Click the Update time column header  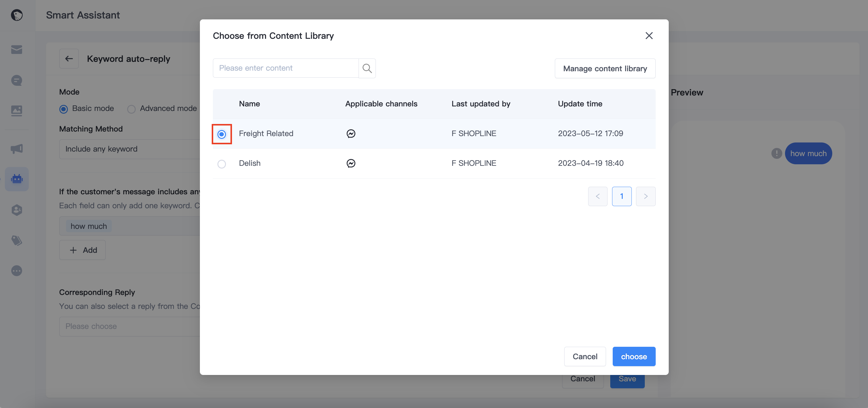(580, 104)
